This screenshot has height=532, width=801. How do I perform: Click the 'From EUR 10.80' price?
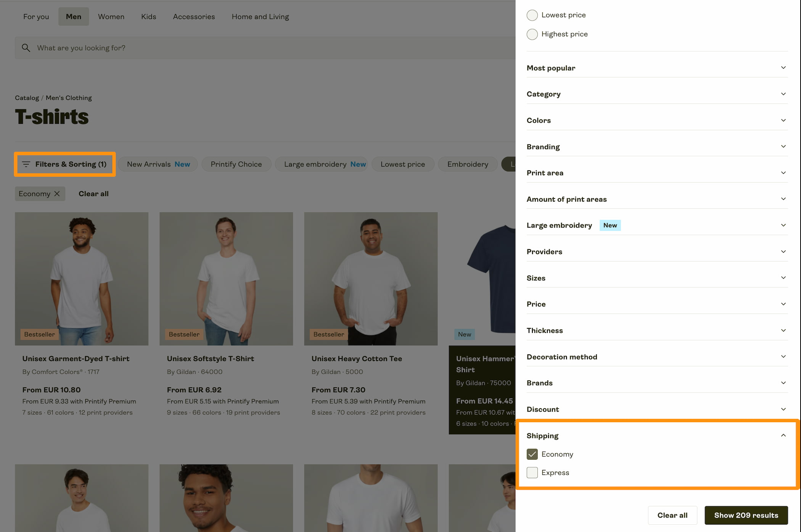(51, 390)
